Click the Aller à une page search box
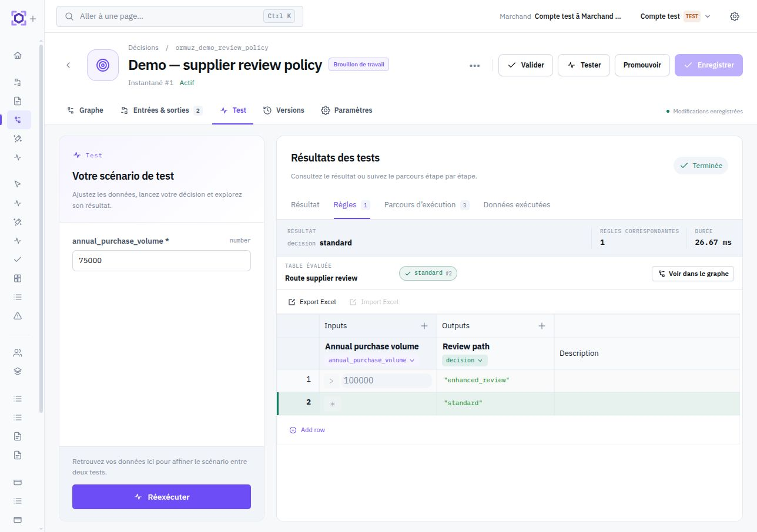Screen dimensions: 757x532 pos(180,16)
